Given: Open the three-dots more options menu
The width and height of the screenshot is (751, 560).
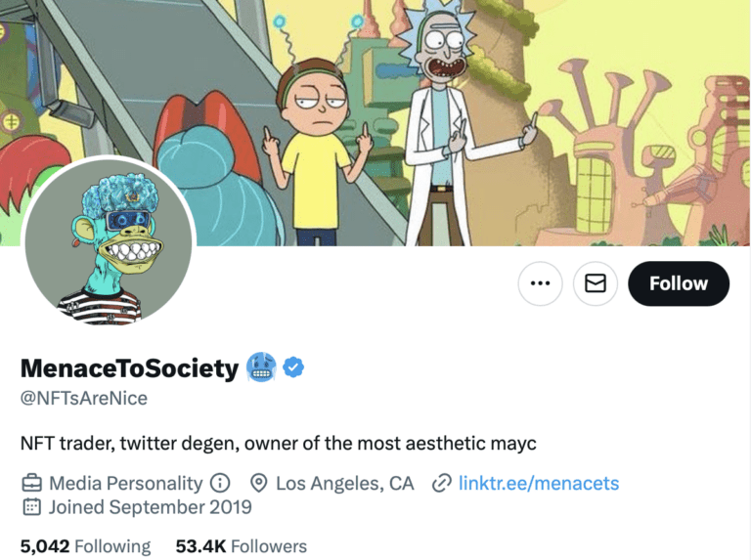Looking at the screenshot, I should (540, 283).
